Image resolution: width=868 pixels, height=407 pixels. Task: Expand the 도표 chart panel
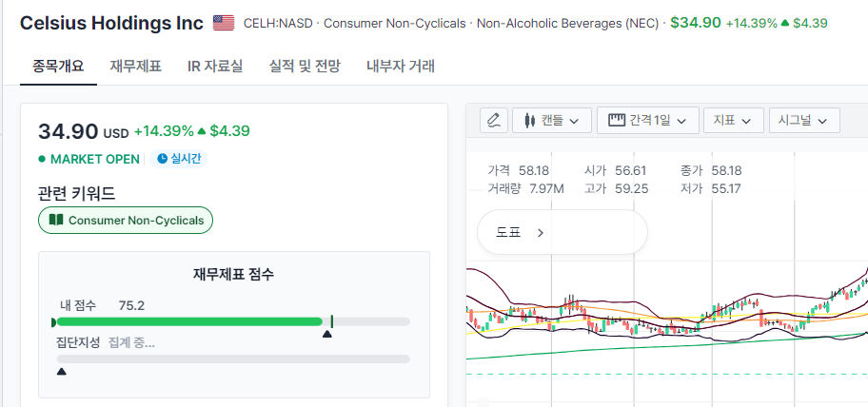521,232
